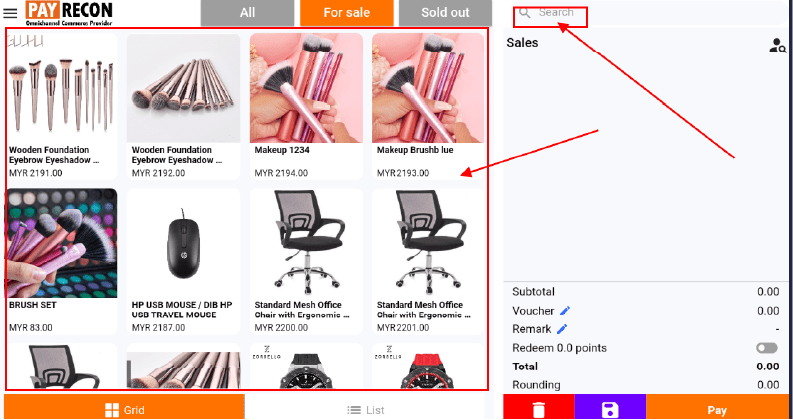Click the search magnifier icon
793x420 pixels.
point(525,13)
